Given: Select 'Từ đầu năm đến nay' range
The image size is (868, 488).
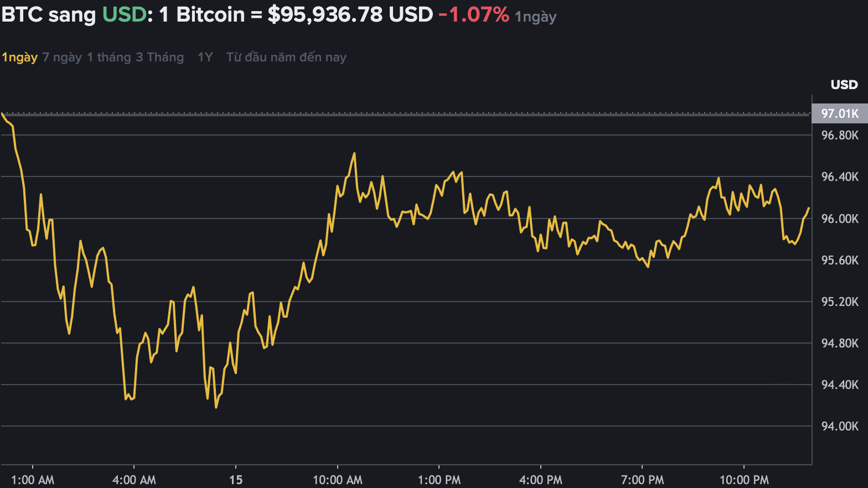Looking at the screenshot, I should coord(286,57).
